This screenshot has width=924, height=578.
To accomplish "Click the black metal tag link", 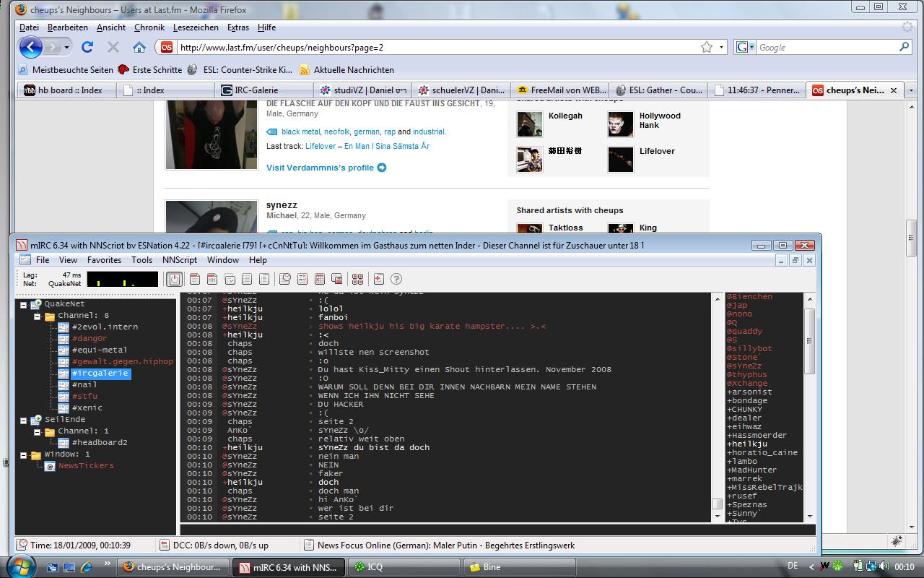I will click(x=300, y=131).
